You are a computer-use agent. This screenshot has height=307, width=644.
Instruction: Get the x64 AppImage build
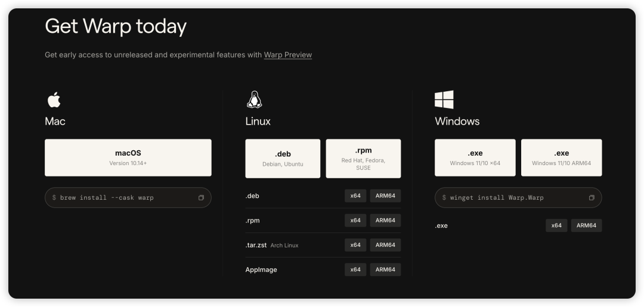tap(355, 269)
